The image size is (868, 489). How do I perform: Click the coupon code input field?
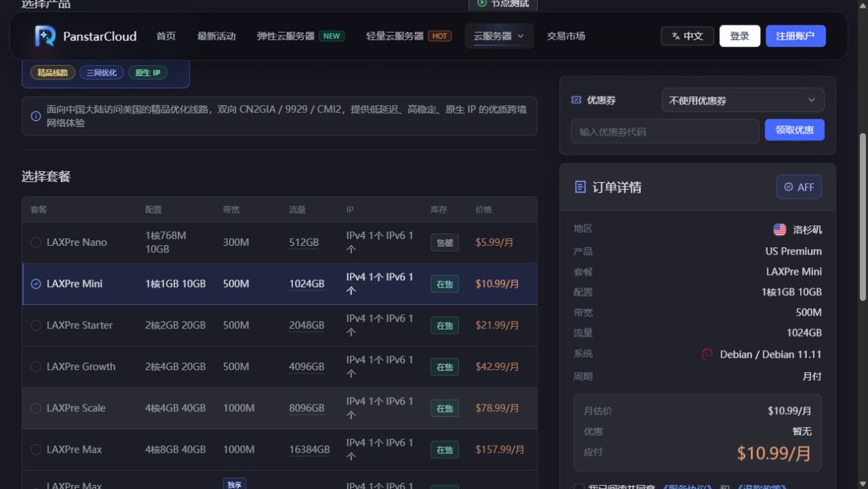click(665, 131)
